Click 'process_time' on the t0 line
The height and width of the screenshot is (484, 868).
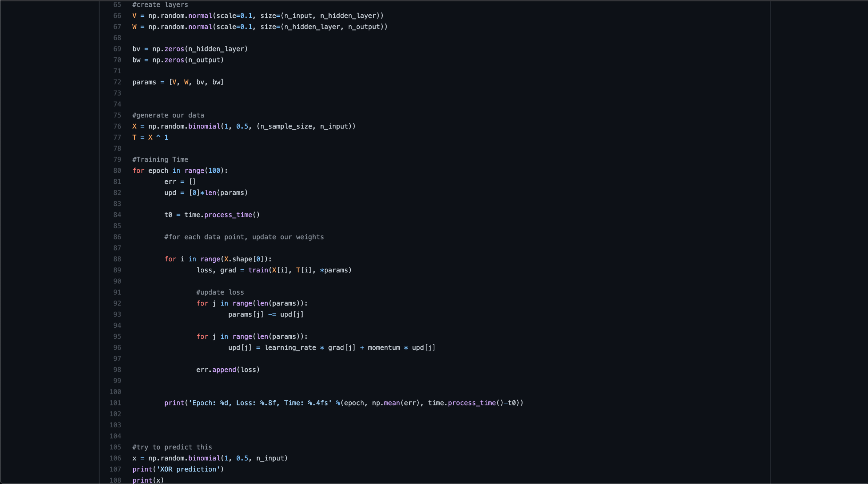point(228,215)
